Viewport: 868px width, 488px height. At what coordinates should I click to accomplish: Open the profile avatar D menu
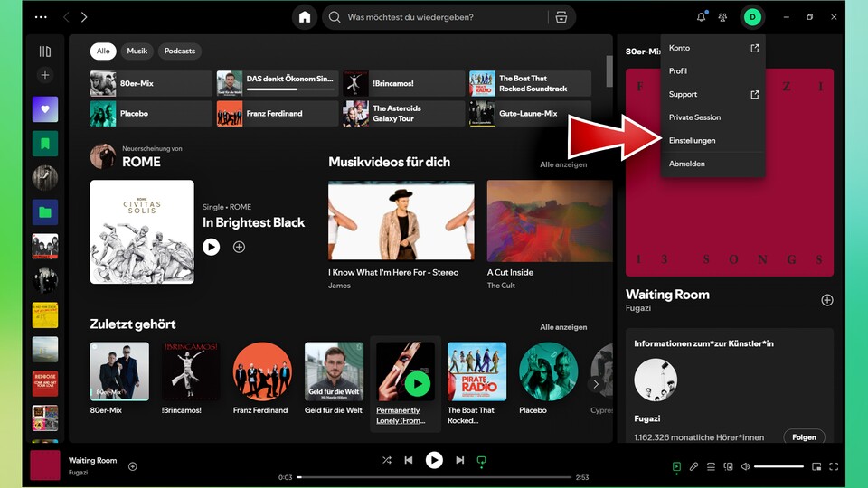[752, 17]
